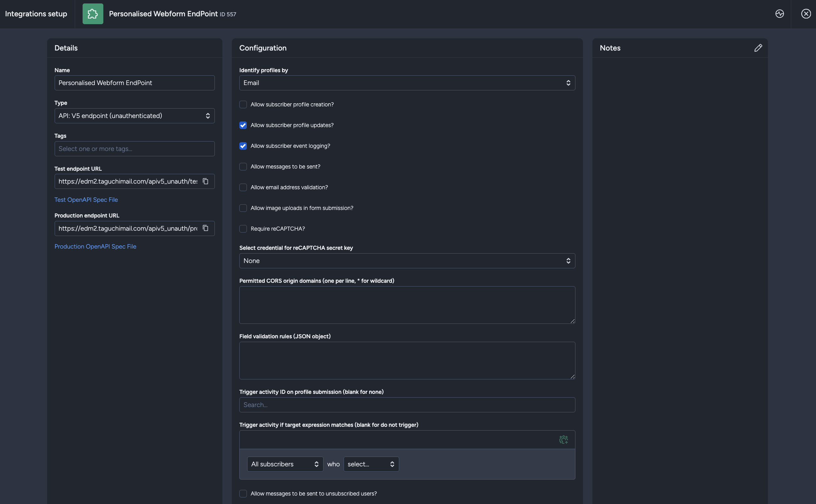The image size is (816, 504).
Task: Edit notes using the pencil icon
Action: point(758,48)
